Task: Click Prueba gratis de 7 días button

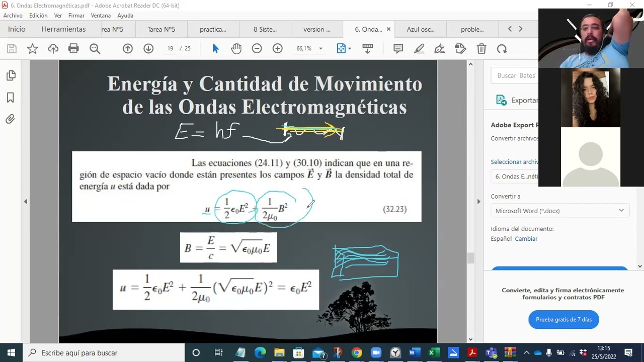Action: coord(563,319)
